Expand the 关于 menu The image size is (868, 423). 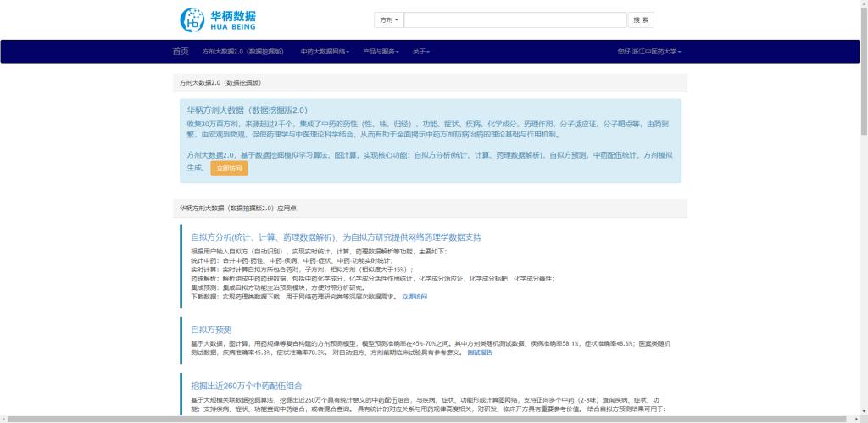pos(420,52)
